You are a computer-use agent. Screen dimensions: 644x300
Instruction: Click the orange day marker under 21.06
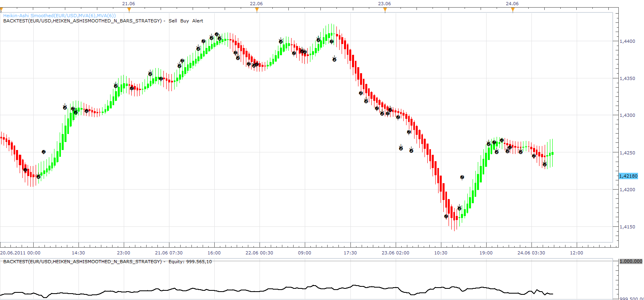coord(129,10)
